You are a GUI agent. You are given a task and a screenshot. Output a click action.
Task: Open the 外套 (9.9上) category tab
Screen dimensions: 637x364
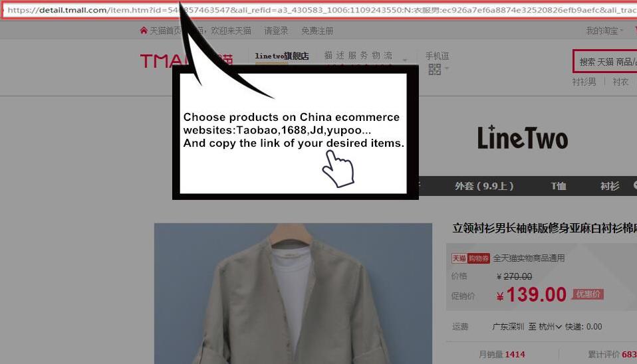pyautogui.click(x=484, y=186)
